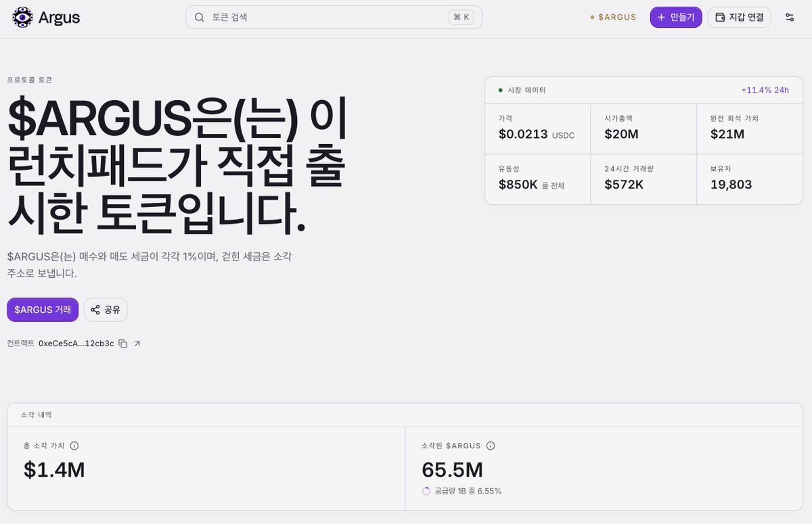This screenshot has width=812, height=524.
Task: Click the 공급량 1B 중 6.55% text
Action: pyautogui.click(x=468, y=491)
